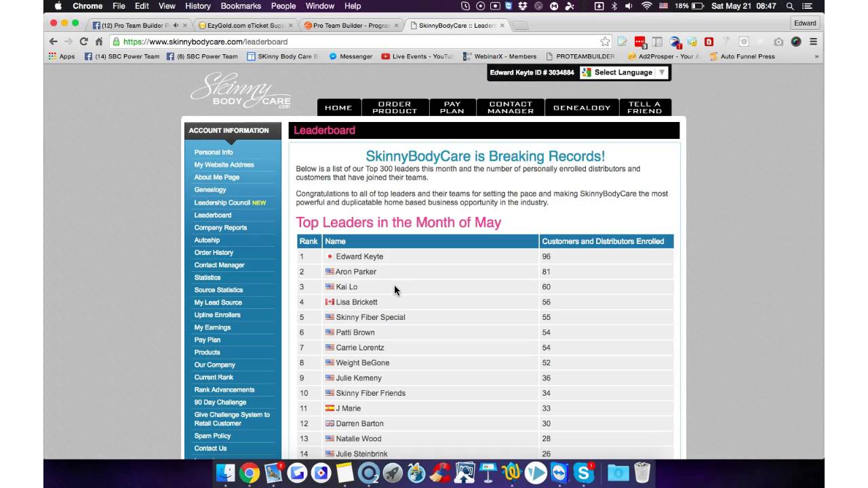This screenshot has width=868, height=488.
Task: Open Finder from the dock
Action: 225,472
